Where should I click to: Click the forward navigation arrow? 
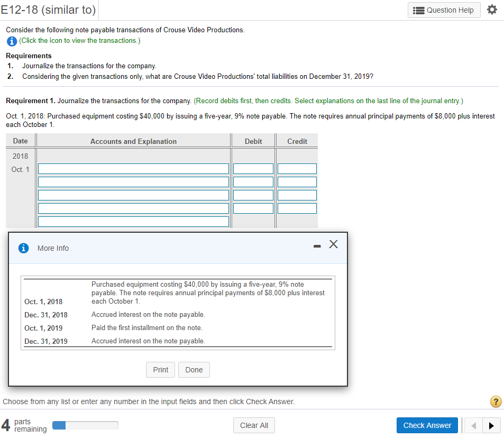491,425
